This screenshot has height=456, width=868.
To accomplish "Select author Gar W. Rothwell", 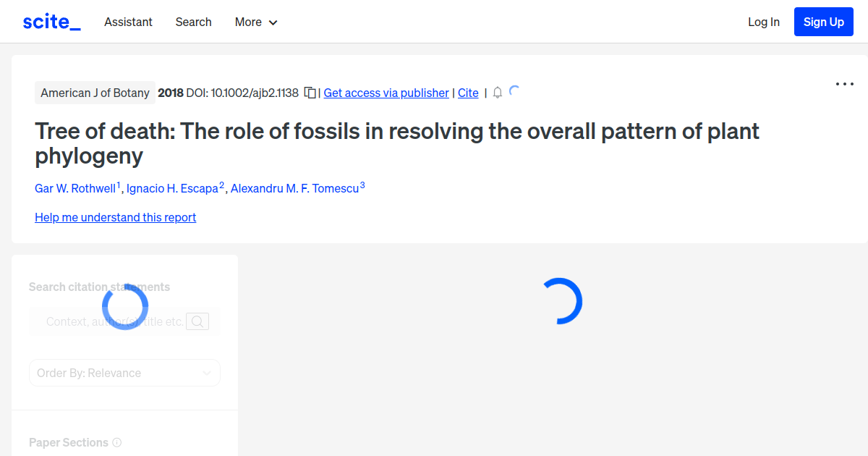I will (75, 188).
